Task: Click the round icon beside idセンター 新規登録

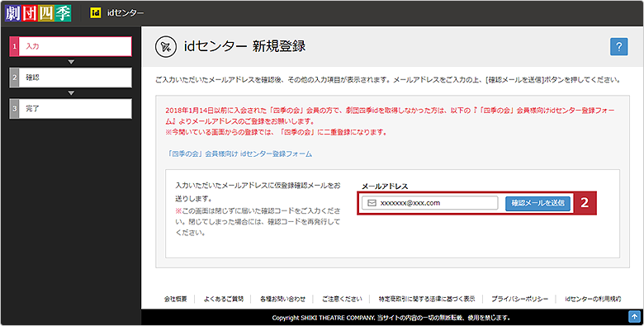Action: pyautogui.click(x=165, y=47)
